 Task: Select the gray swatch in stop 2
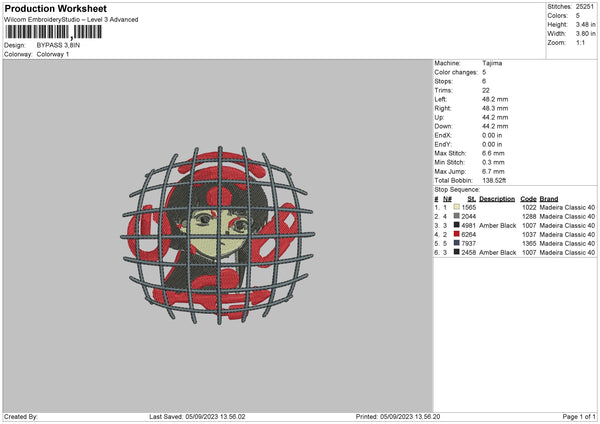458,217
